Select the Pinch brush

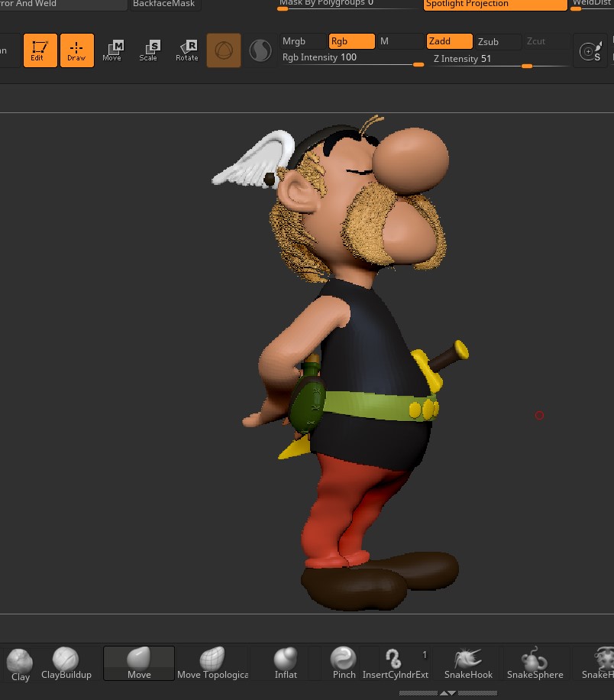(x=344, y=663)
